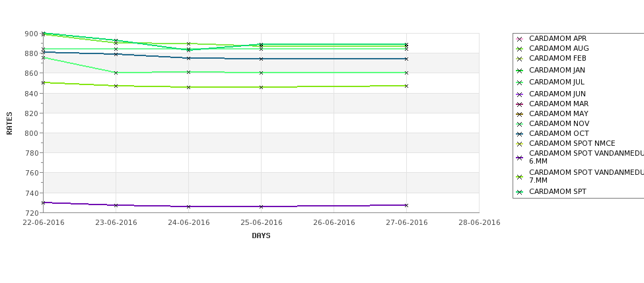Click the CARDAMOM OCT legend marker

tap(520, 134)
